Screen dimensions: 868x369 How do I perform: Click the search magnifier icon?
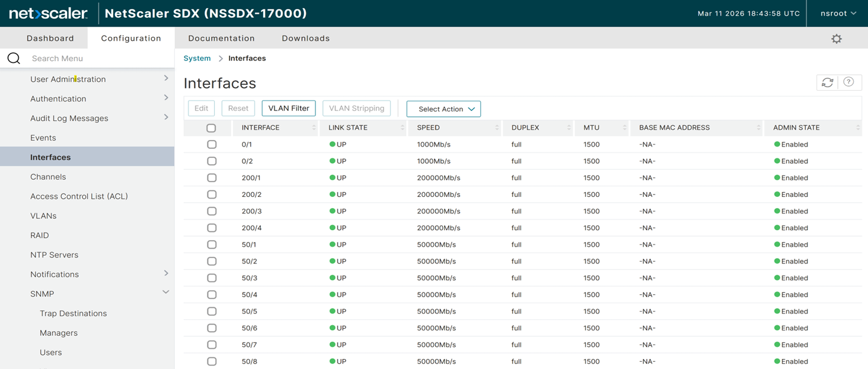(14, 58)
